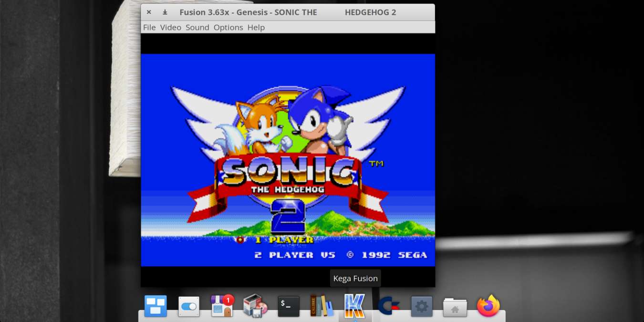Open the Video menu
644x322 pixels.
(170, 27)
